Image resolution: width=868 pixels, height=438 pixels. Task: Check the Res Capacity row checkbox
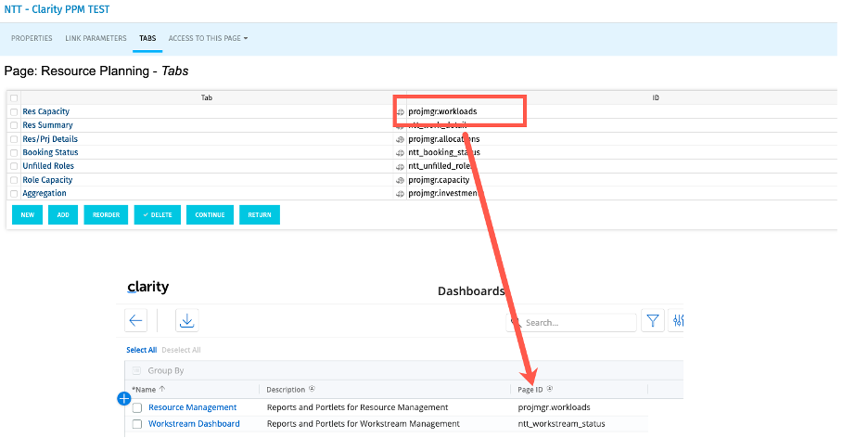(x=15, y=112)
